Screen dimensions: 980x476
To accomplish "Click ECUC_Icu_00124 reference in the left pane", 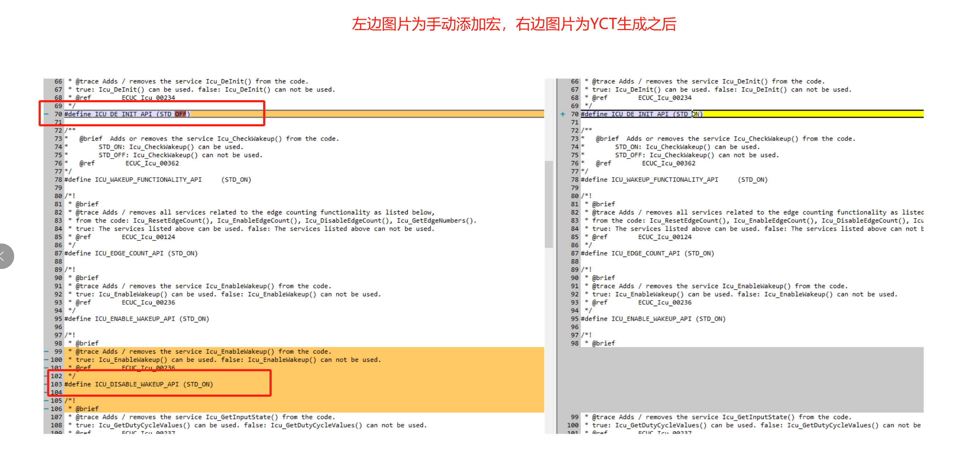I will [148, 237].
